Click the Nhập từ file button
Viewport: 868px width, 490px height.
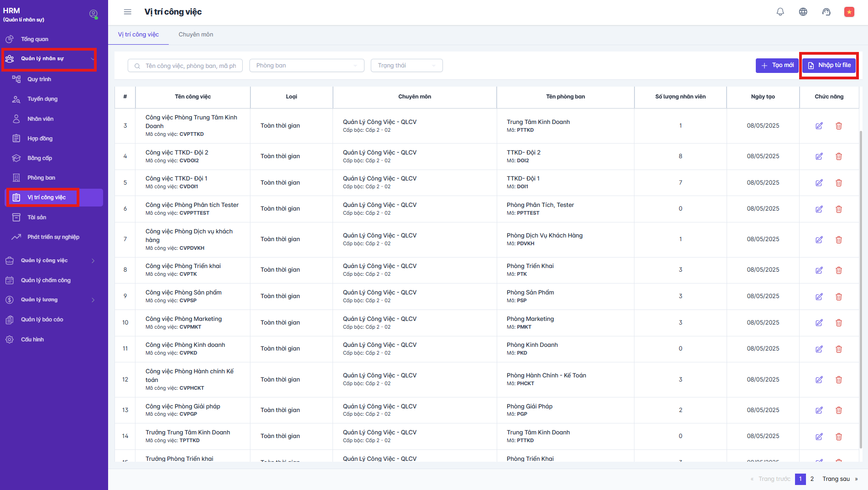[x=829, y=66]
